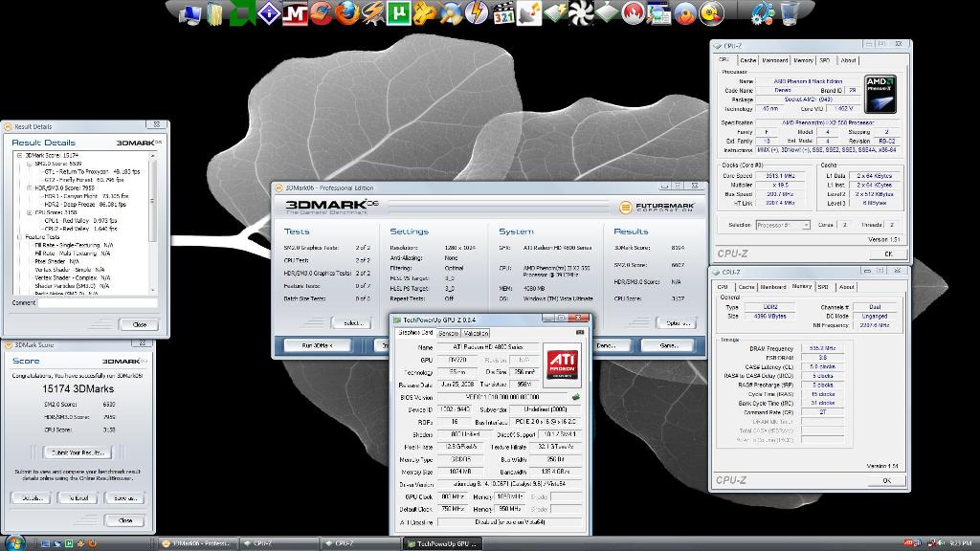
Task: Click the Game... button in 3DMark06
Action: tap(667, 345)
